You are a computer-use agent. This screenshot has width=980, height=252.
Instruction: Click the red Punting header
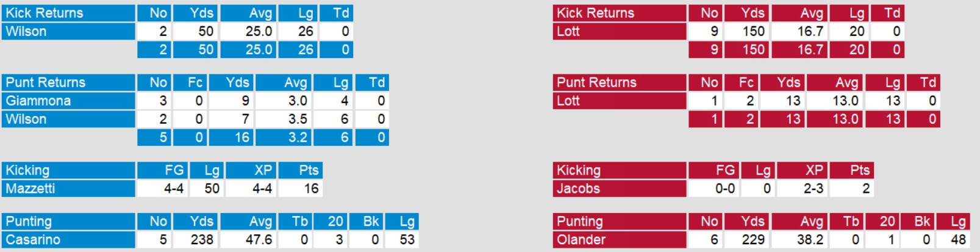tap(620, 221)
